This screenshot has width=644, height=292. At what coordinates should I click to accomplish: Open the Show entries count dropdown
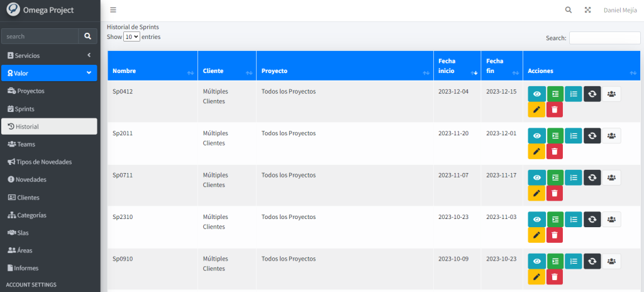pyautogui.click(x=131, y=37)
